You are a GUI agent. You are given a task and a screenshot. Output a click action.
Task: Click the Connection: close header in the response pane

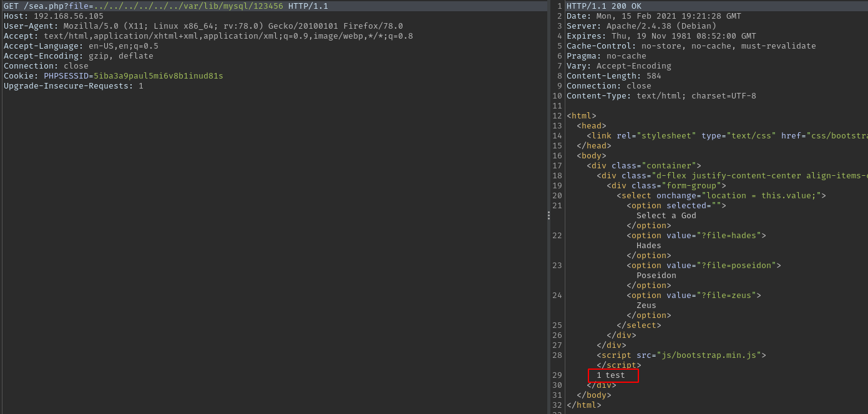click(x=609, y=86)
